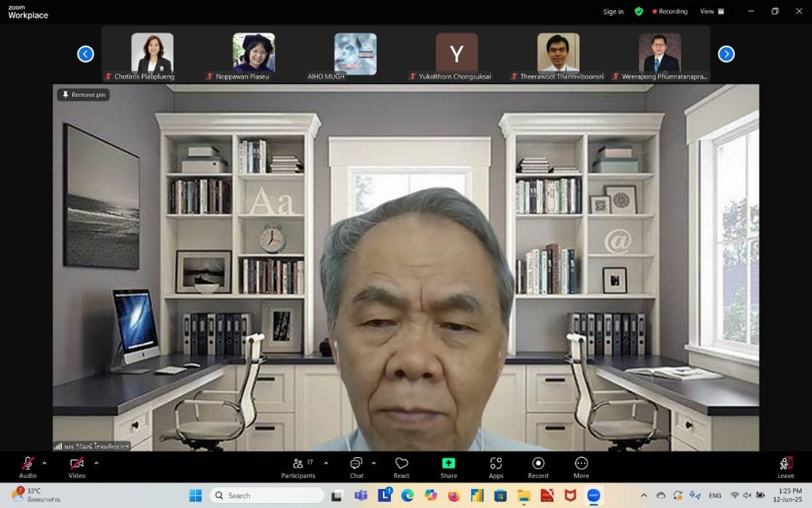Show hidden system tray icons
Screen dimensions: 812x508
(644, 495)
